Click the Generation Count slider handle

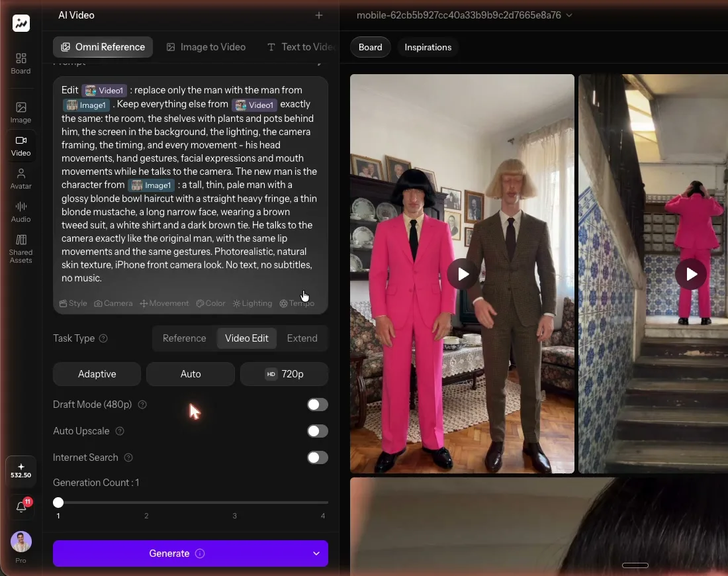click(x=58, y=503)
